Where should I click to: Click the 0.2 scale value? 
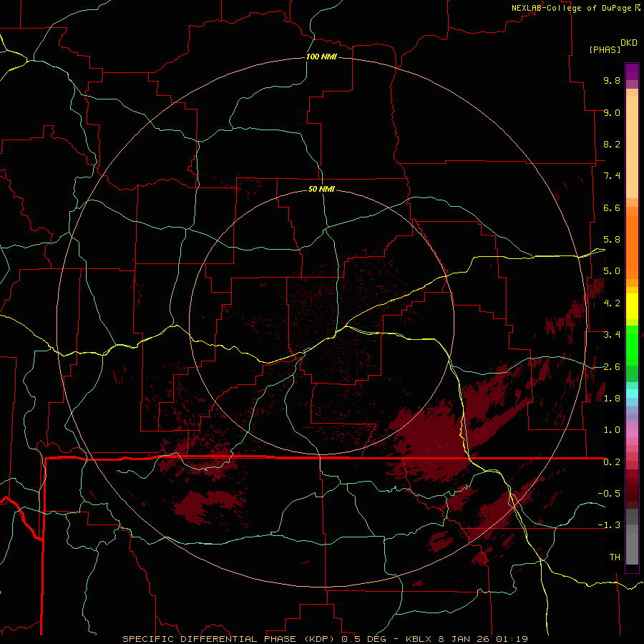(612, 462)
